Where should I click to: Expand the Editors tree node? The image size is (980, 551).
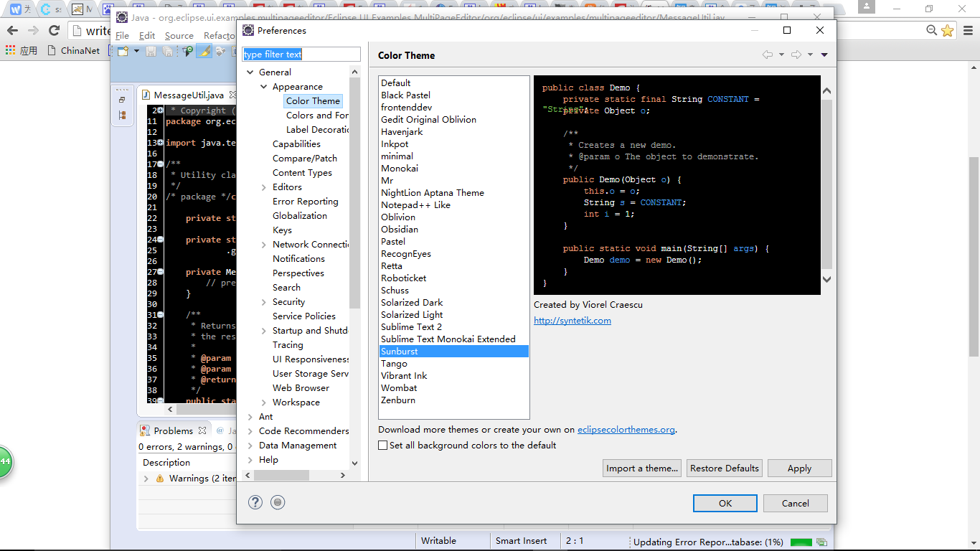[264, 187]
